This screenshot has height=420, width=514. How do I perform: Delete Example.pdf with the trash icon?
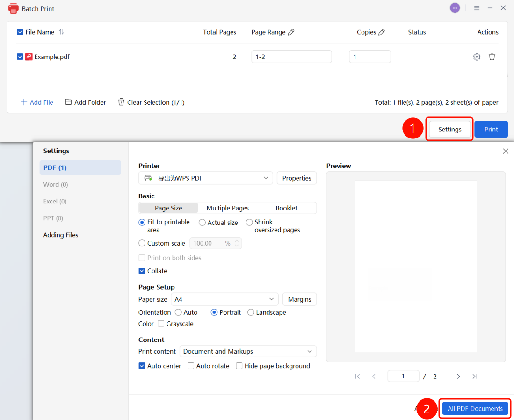coord(492,57)
